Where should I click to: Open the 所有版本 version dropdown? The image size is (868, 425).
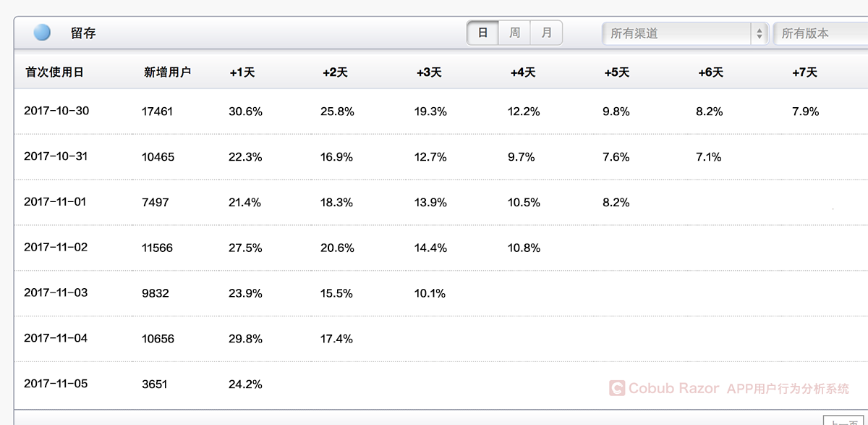[820, 33]
